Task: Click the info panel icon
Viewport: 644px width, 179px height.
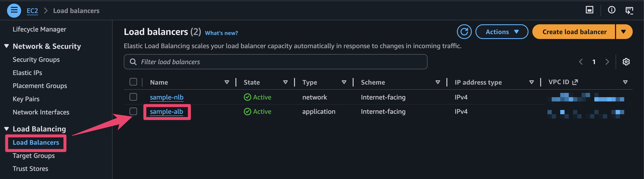Action: 611,10
